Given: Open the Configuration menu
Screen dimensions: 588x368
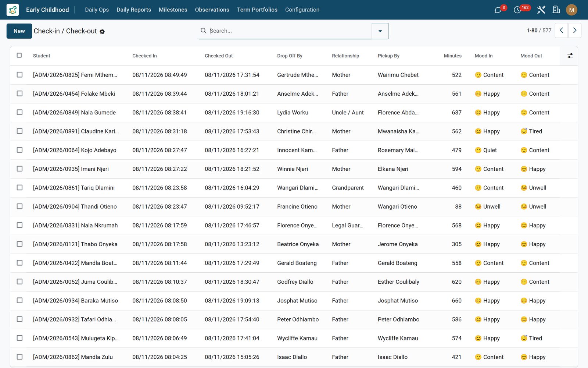Looking at the screenshot, I should [x=302, y=10].
